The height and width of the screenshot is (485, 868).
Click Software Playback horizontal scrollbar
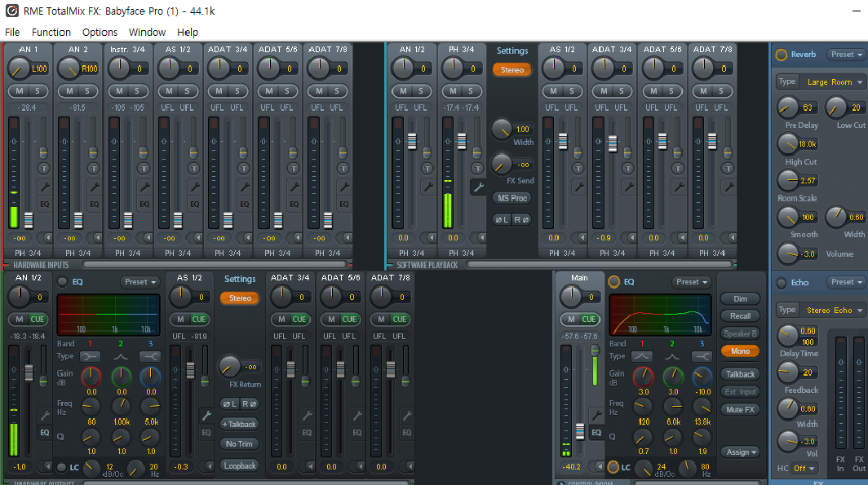click(600, 265)
